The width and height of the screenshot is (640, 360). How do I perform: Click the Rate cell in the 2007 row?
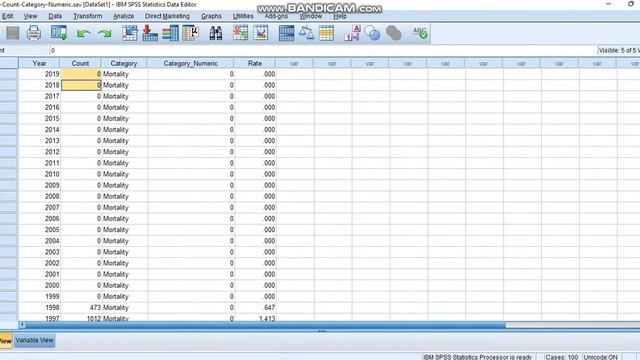coord(256,207)
